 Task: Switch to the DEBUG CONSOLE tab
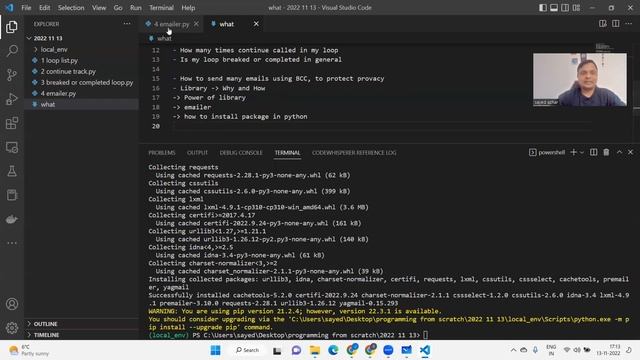pos(241,153)
